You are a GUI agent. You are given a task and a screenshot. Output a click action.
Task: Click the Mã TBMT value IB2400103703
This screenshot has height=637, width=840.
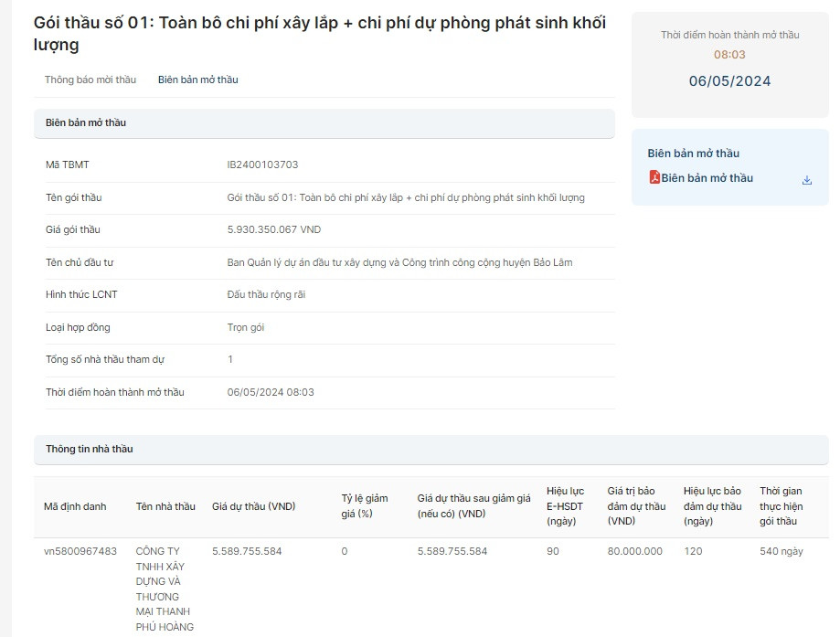coord(262,165)
